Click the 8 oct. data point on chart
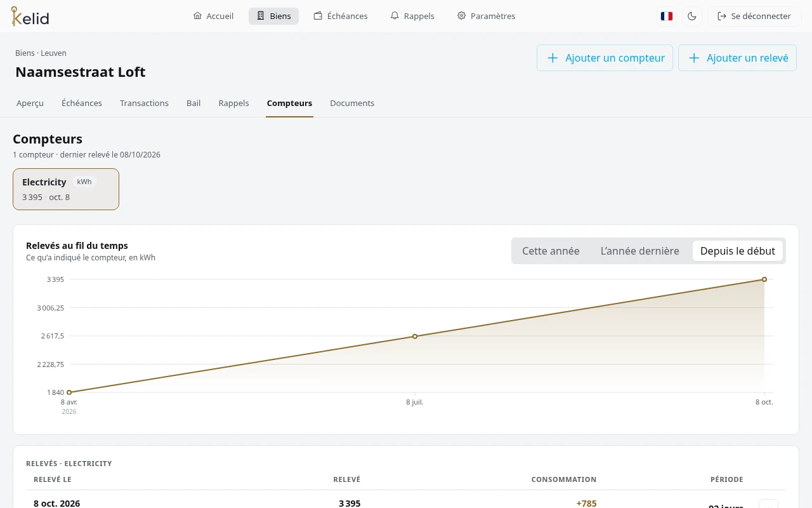The width and height of the screenshot is (812, 508). coord(764,279)
